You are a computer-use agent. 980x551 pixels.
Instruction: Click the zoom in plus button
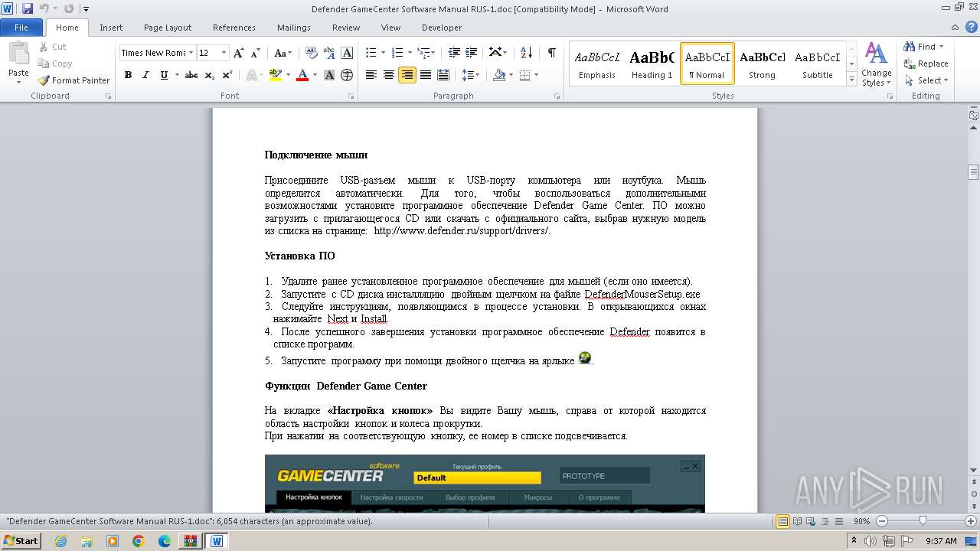coord(971,521)
